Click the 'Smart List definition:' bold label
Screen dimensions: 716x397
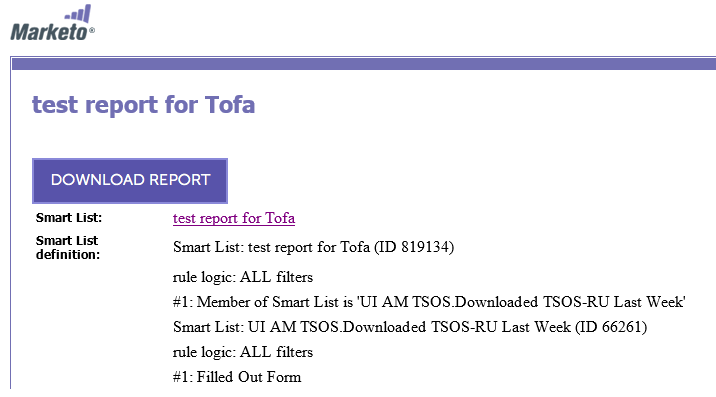[x=68, y=247]
